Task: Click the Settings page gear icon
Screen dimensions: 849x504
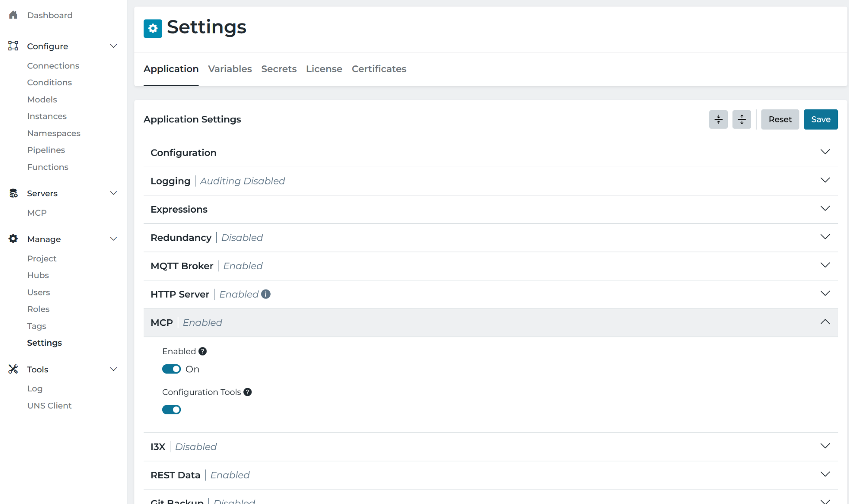Action: point(153,29)
